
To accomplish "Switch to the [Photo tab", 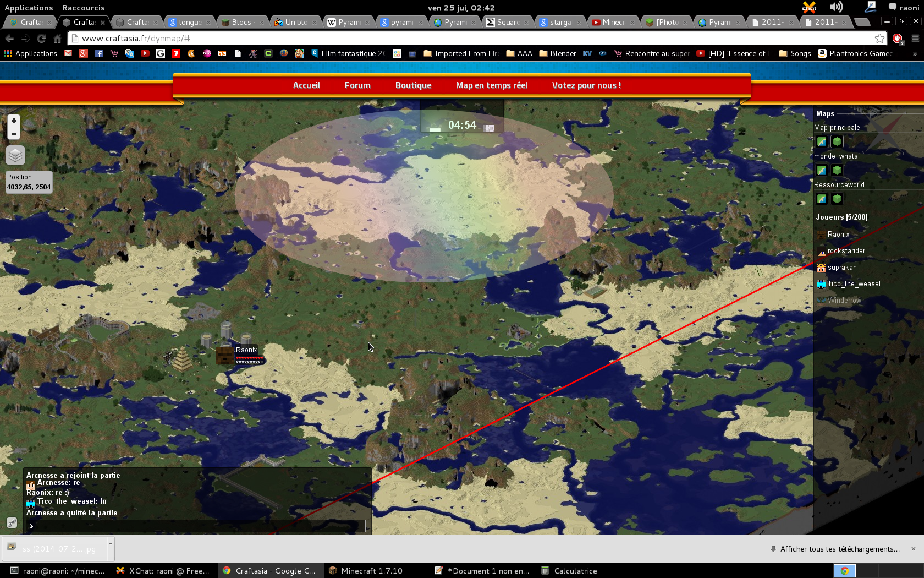I will point(667,22).
